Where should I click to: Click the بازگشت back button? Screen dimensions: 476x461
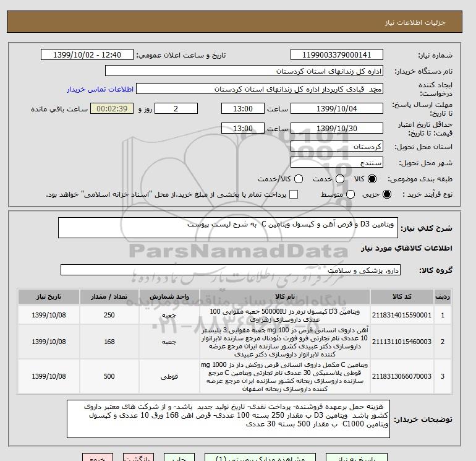click(x=138, y=457)
